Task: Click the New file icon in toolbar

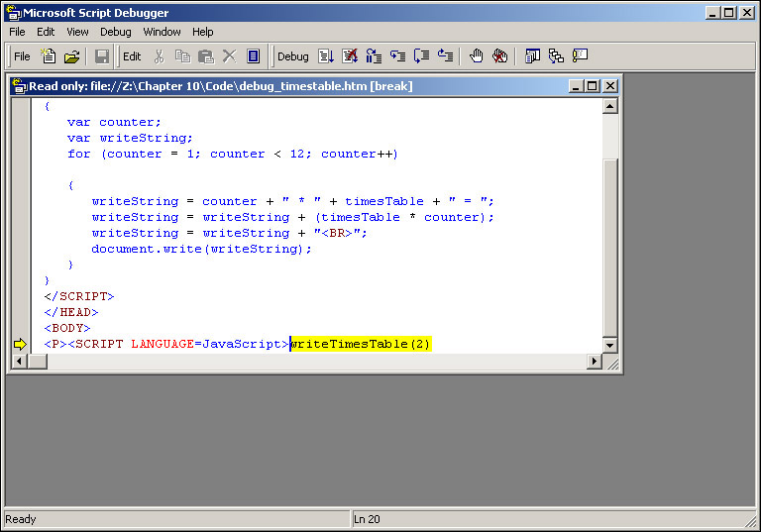Action: click(48, 56)
